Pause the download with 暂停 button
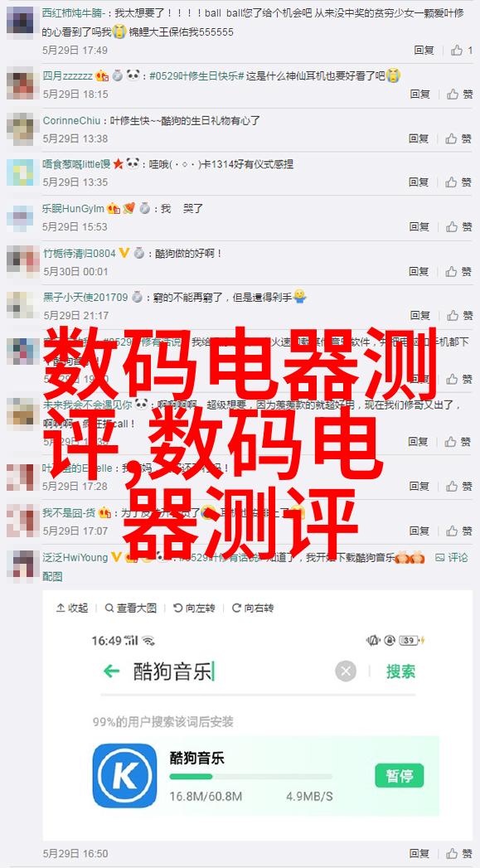480x868 pixels. [x=399, y=775]
